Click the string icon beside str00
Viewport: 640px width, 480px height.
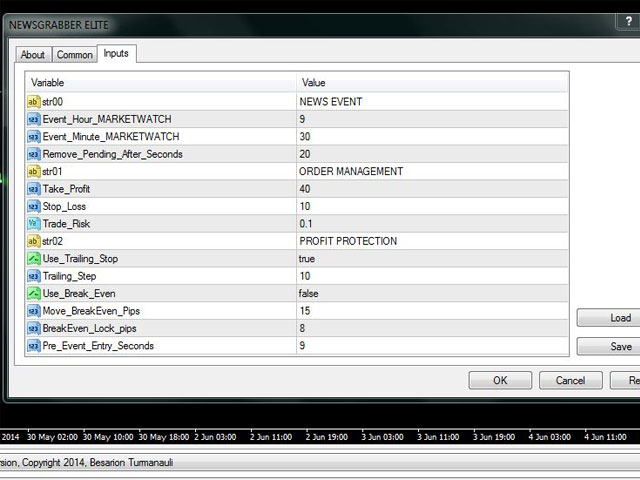[33, 102]
